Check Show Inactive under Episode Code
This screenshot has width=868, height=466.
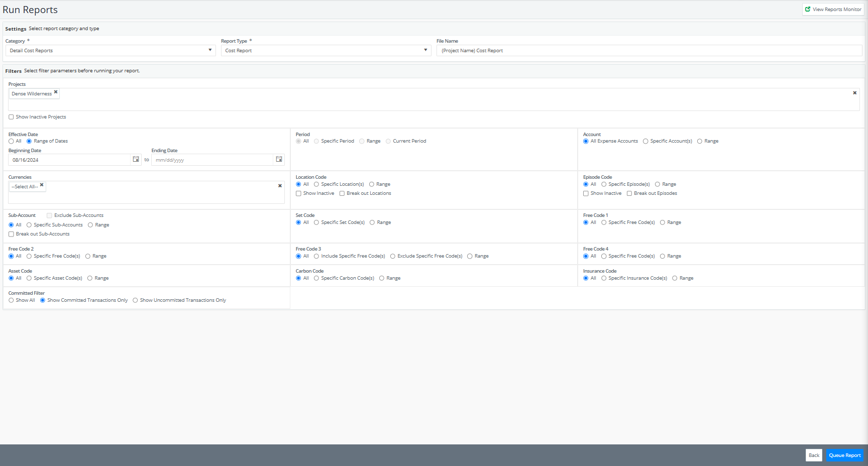pos(586,193)
